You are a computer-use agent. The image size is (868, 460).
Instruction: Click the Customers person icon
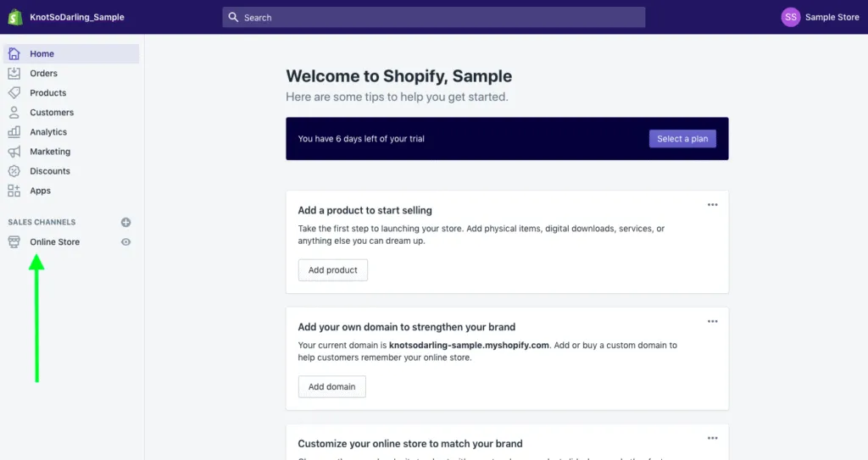point(14,113)
